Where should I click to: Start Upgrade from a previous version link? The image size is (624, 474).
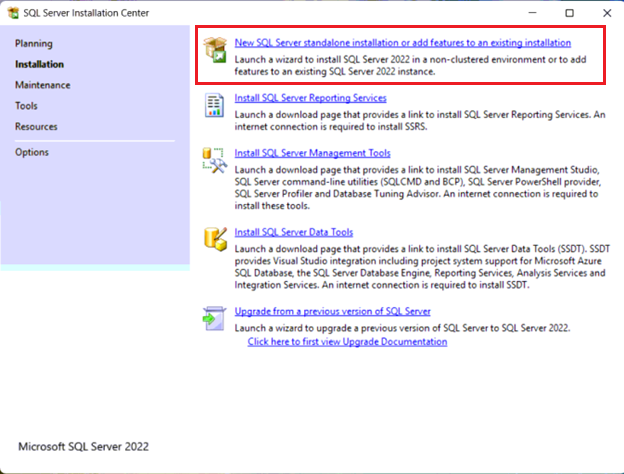click(332, 311)
